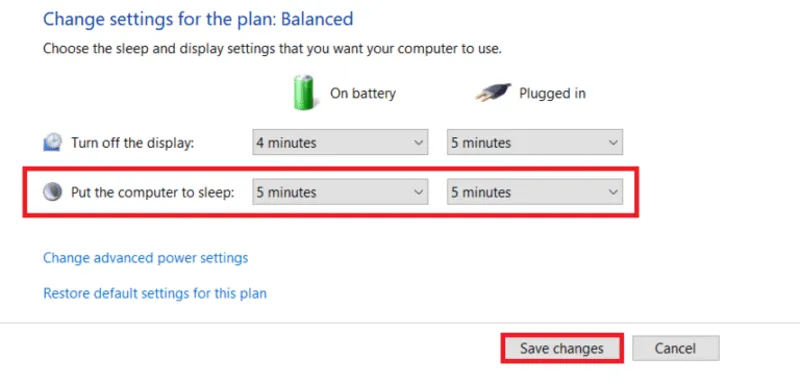Screen dimensions: 800x386
Task: Open the Plugged in sleep timeout dropdown
Action: (x=535, y=192)
